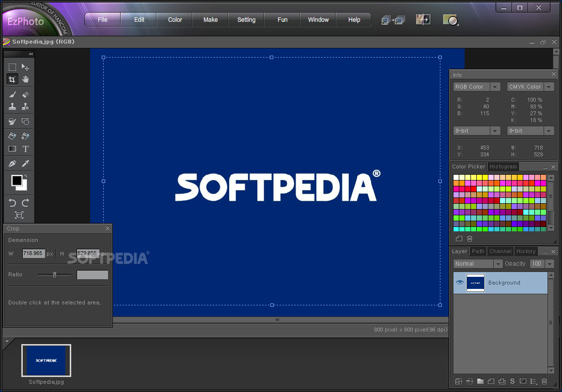Click the crop Ratio slider handle
The width and height of the screenshot is (562, 392).
coord(54,275)
